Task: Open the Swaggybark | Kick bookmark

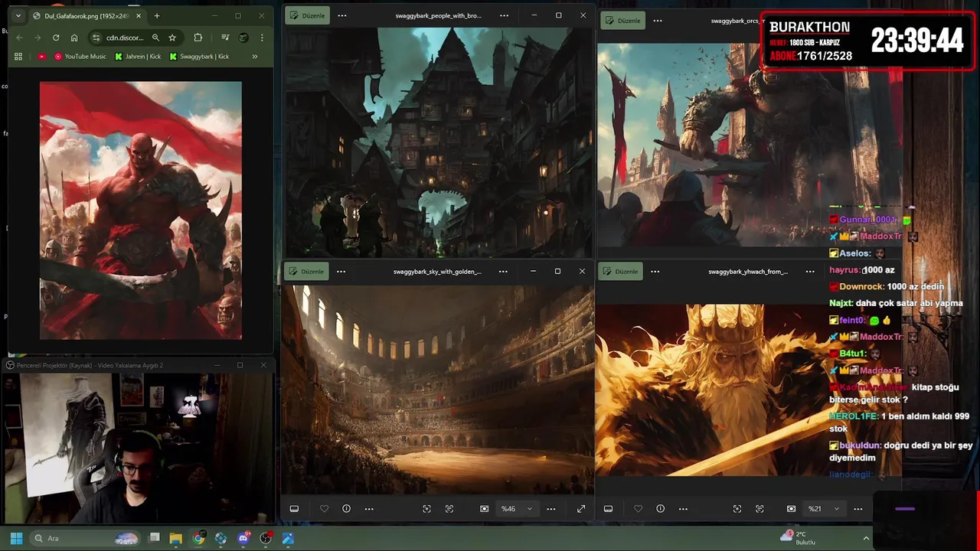Action: click(199, 56)
